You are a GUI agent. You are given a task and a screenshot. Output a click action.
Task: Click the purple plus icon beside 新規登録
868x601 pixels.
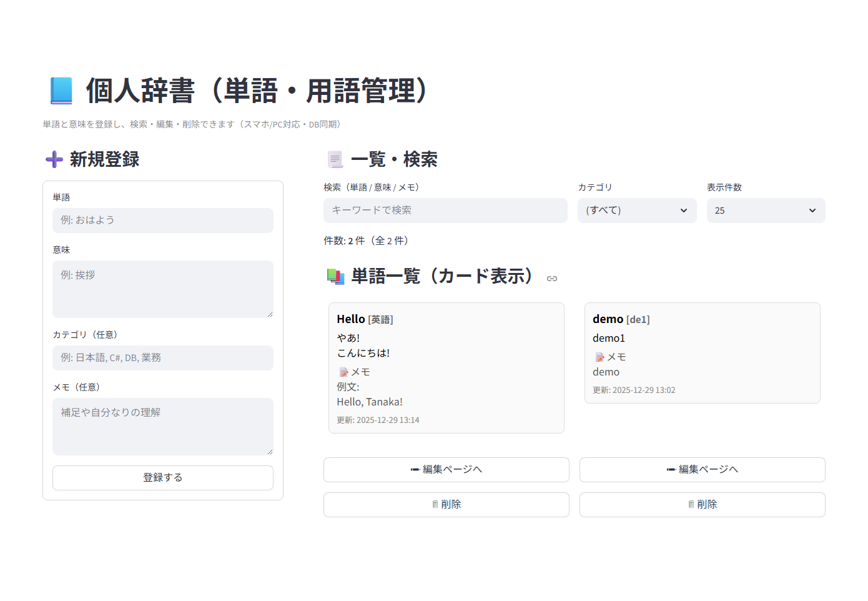coord(54,160)
